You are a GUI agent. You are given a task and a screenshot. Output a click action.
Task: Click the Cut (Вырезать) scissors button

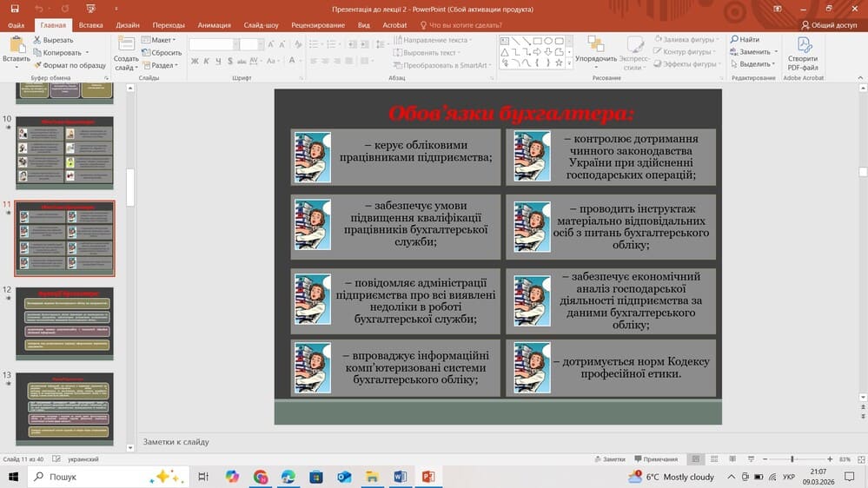53,40
